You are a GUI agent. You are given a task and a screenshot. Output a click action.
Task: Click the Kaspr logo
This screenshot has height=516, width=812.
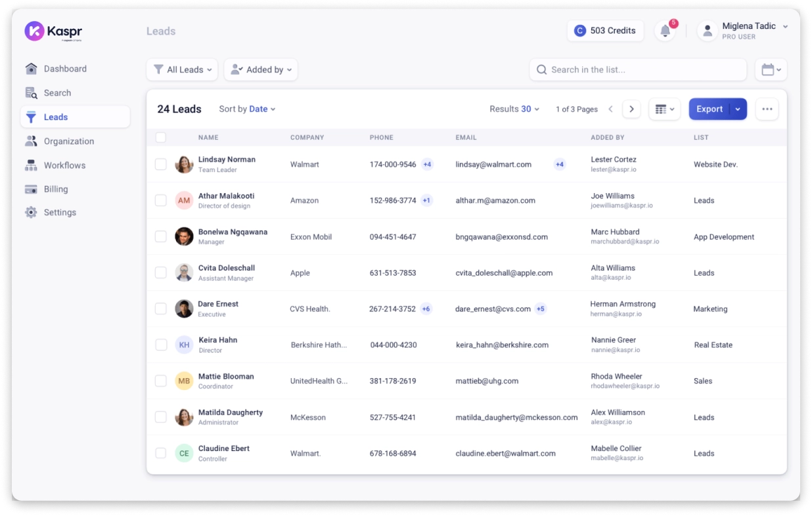53,31
